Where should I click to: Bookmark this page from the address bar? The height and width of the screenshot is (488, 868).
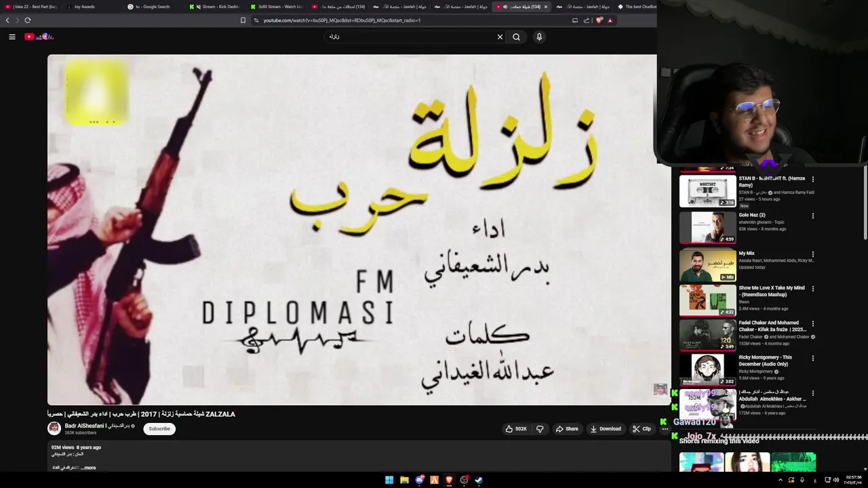(243, 20)
